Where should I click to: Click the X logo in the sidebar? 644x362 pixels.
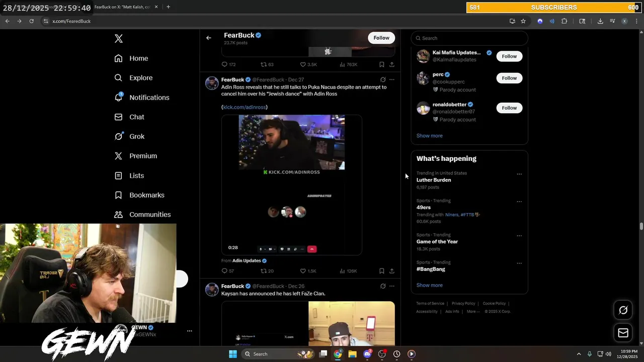[x=118, y=39]
